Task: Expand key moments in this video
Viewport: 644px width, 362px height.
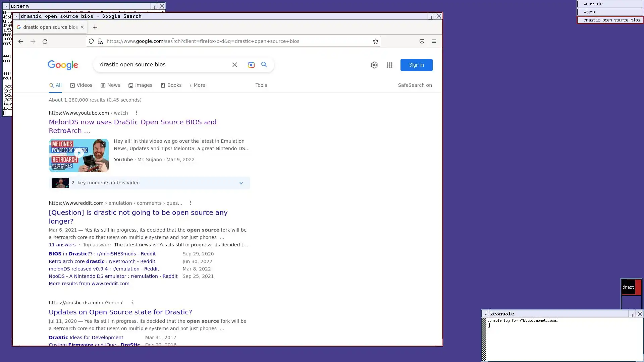Action: [x=241, y=183]
